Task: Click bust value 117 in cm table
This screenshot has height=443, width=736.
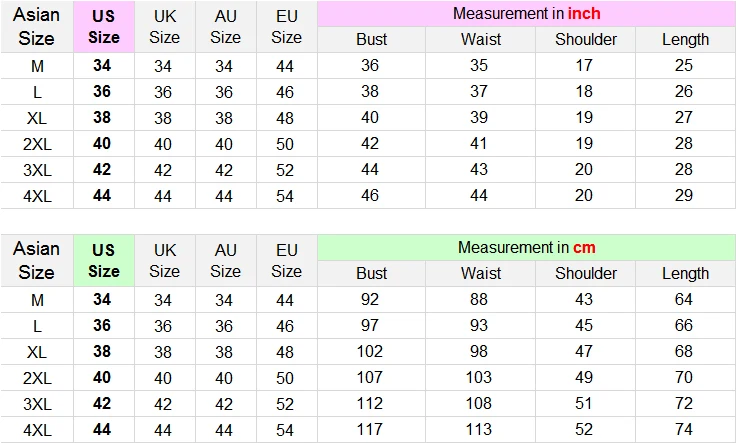Action: tap(370, 429)
